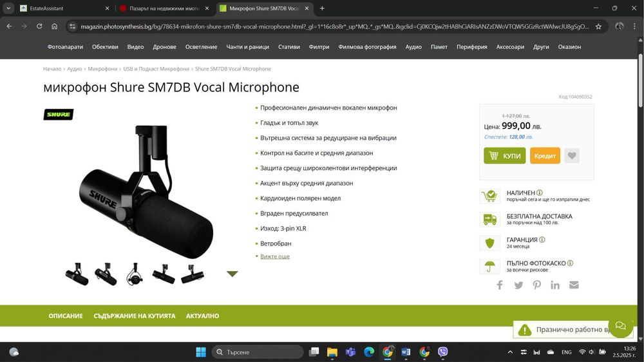The image size is (644, 362).
Task: Go to Микрофони breadcrumb link
Action: 102,69
